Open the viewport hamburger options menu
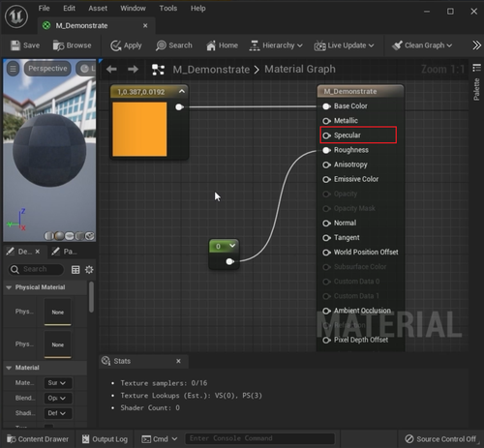Screen dimensions: 484x448 (13, 69)
